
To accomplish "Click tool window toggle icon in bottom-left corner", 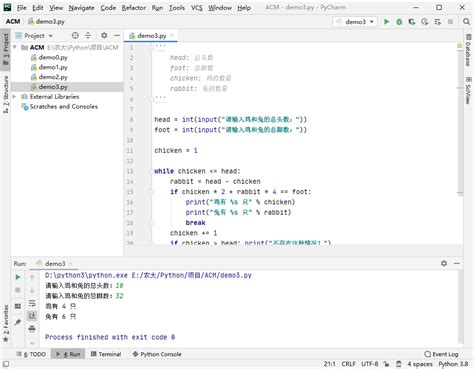I will (x=6, y=364).
